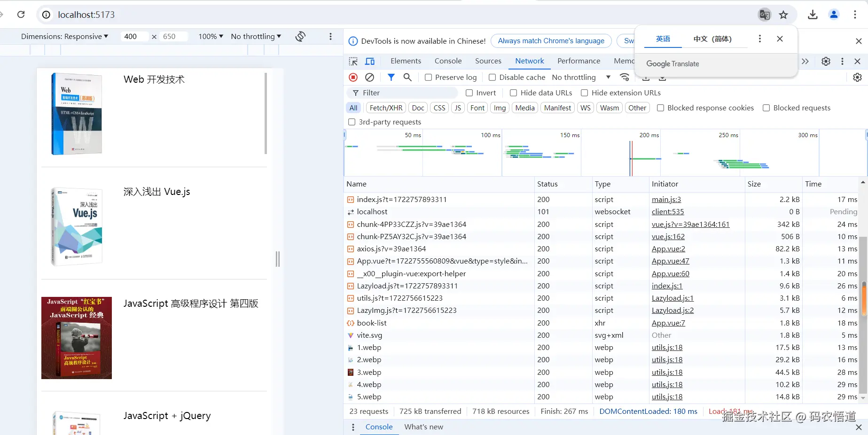Dismiss the DevTools language notice

click(x=859, y=41)
